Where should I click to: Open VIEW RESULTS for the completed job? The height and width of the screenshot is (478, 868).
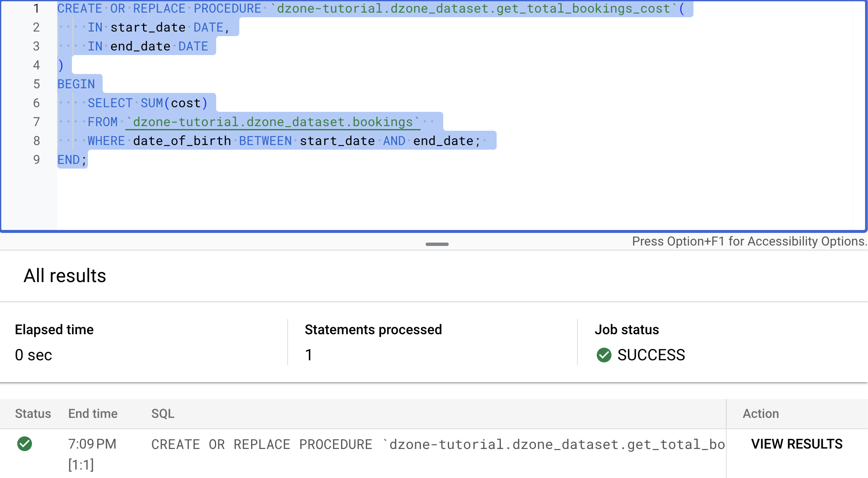[x=796, y=444]
